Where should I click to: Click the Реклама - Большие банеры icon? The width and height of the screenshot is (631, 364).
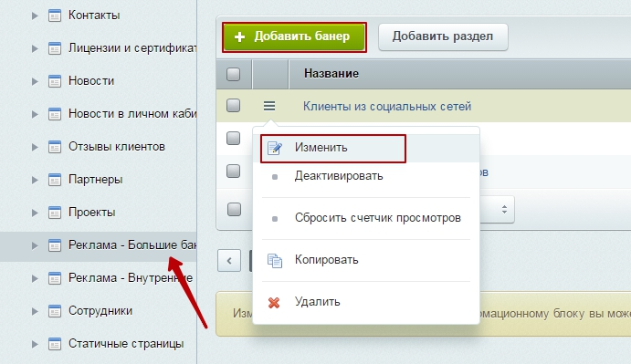click(54, 245)
